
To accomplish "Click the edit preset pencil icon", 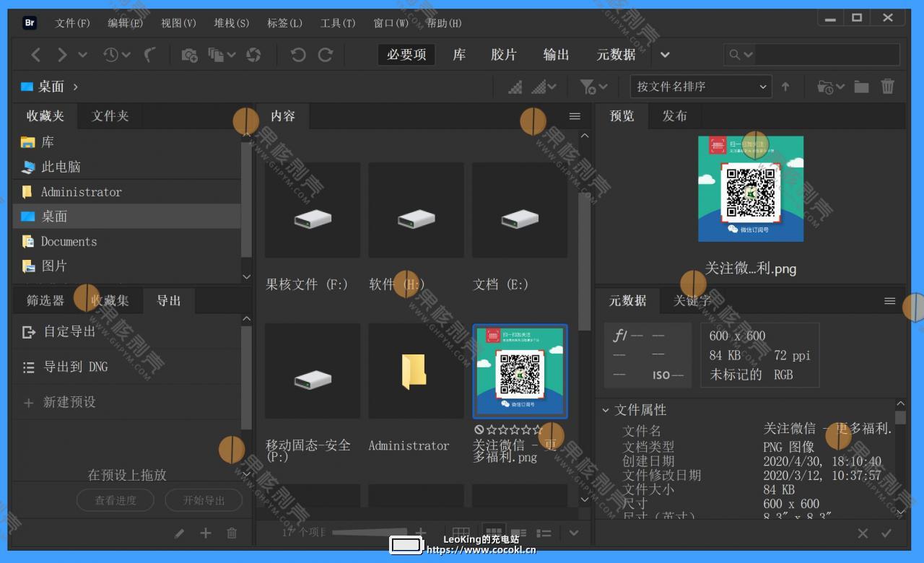I will point(180,533).
